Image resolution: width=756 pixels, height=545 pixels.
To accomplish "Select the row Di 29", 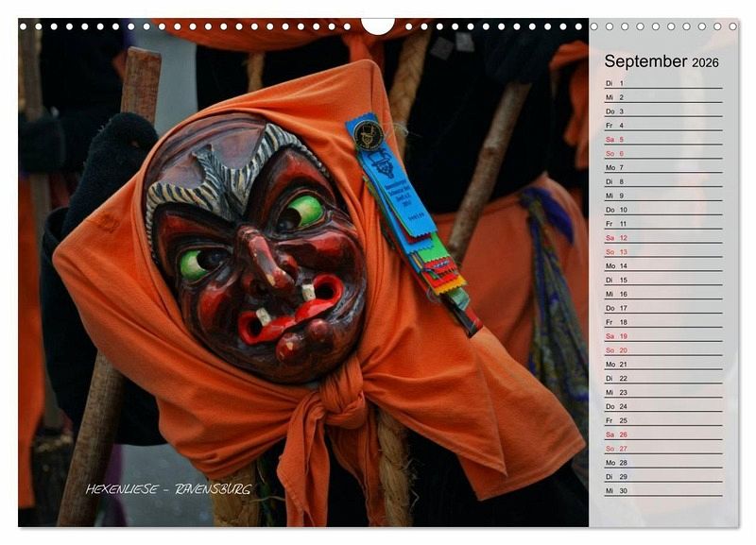I will click(663, 477).
